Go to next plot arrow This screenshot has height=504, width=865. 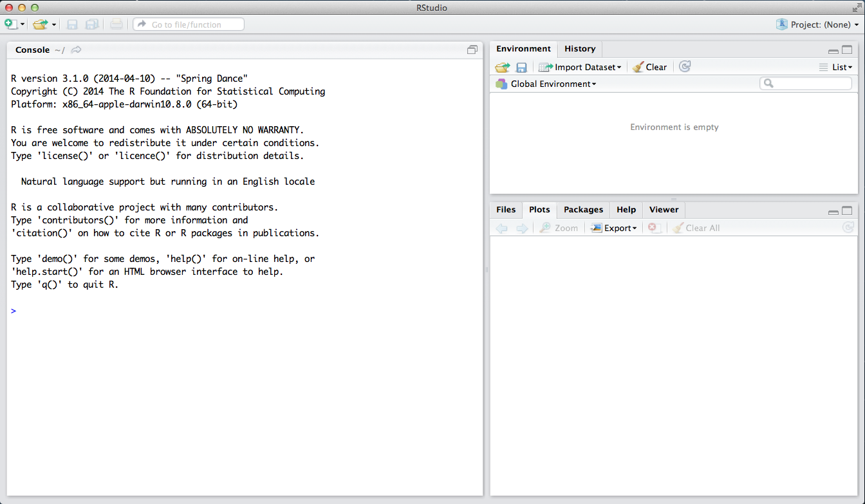(x=522, y=228)
